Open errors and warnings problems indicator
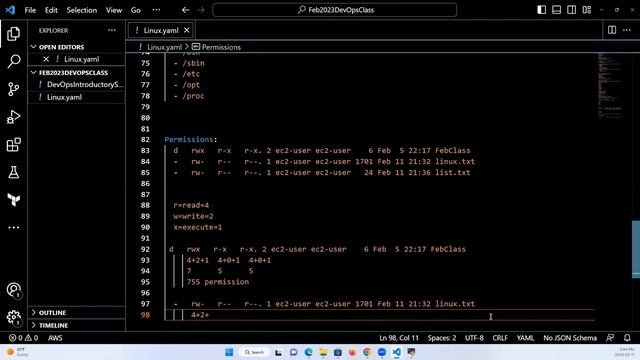 (23, 338)
